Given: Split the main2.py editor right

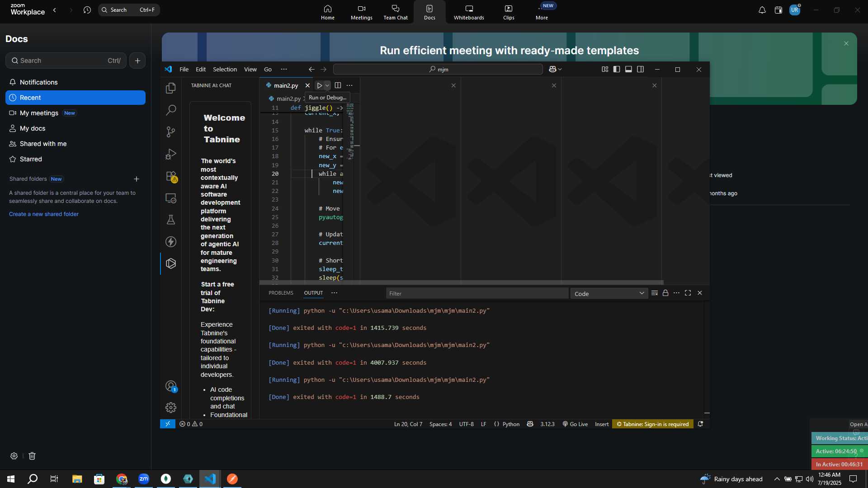Looking at the screenshot, I should tap(338, 85).
